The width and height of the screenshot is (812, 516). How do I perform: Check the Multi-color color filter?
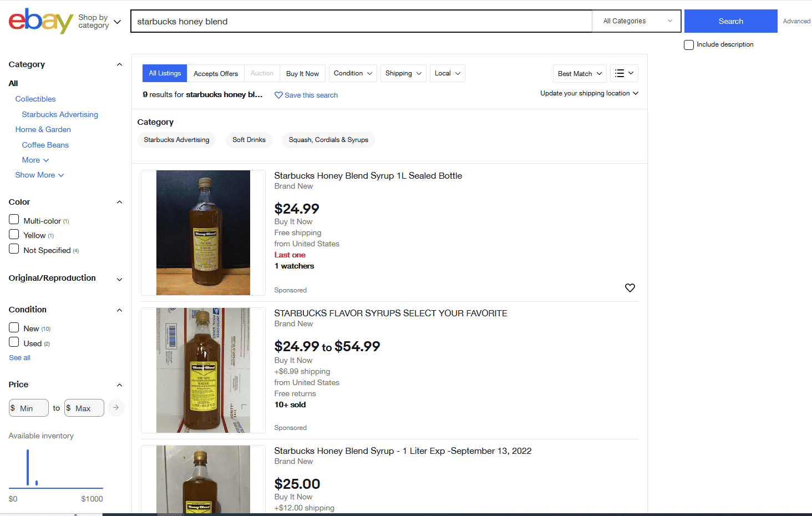[x=14, y=220]
